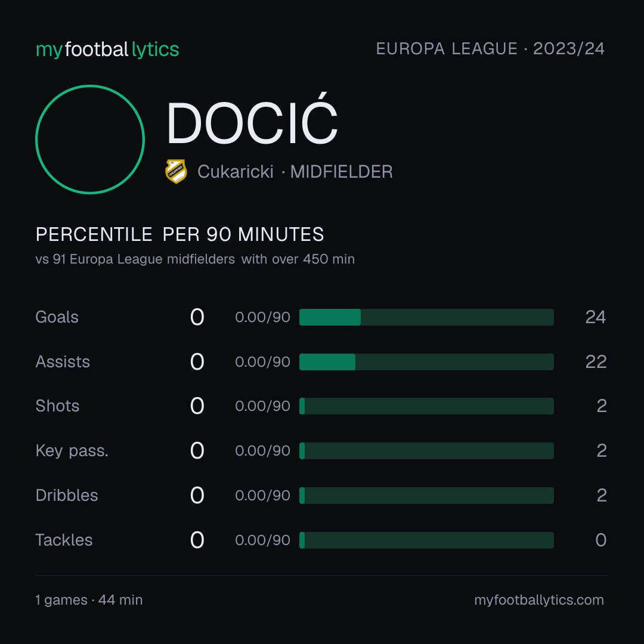Image resolution: width=644 pixels, height=644 pixels.
Task: Click the Goals percentile bar
Action: [x=426, y=317]
